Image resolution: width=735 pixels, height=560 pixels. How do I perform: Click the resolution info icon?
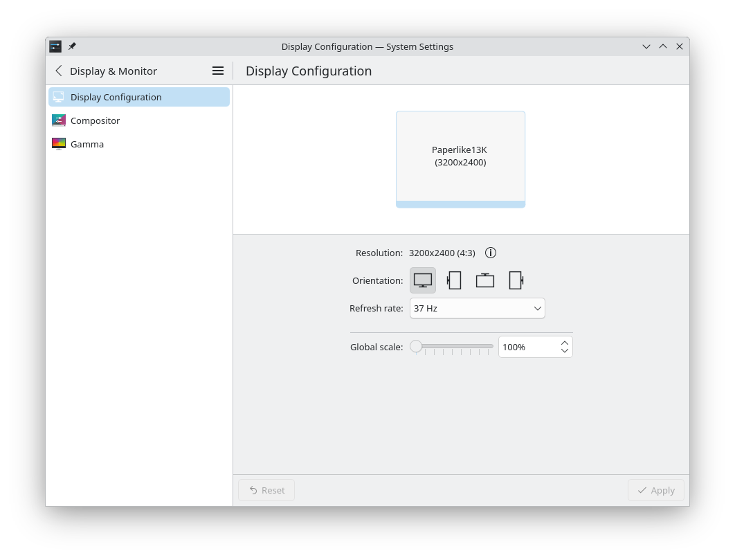pyautogui.click(x=490, y=253)
